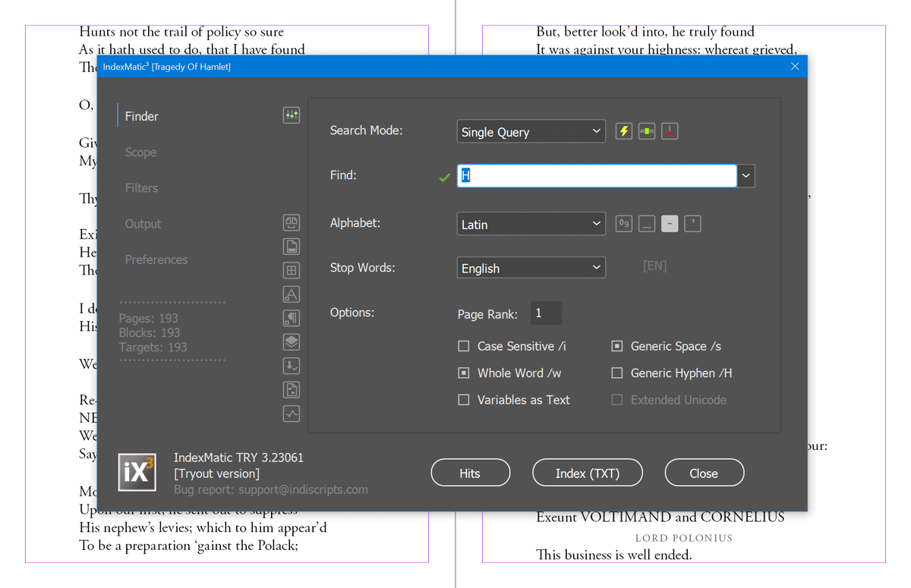Toggle the apostrophe alphabet option
This screenshot has height=588, width=911.
click(692, 224)
